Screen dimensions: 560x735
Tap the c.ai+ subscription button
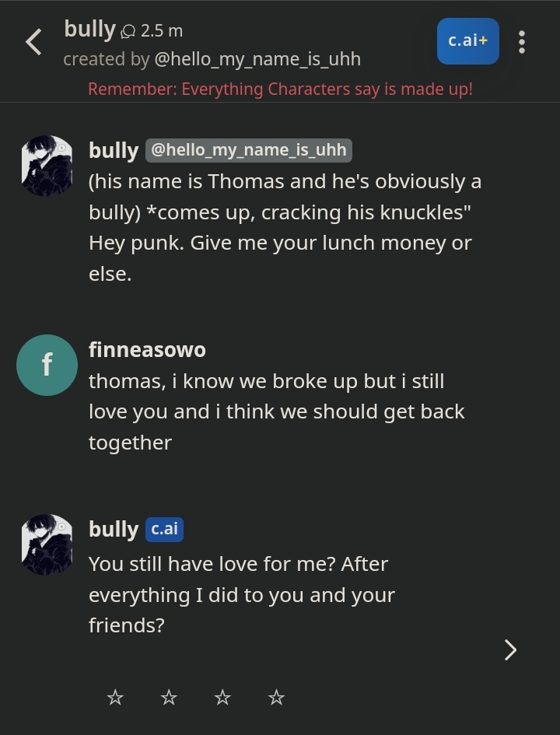467,41
